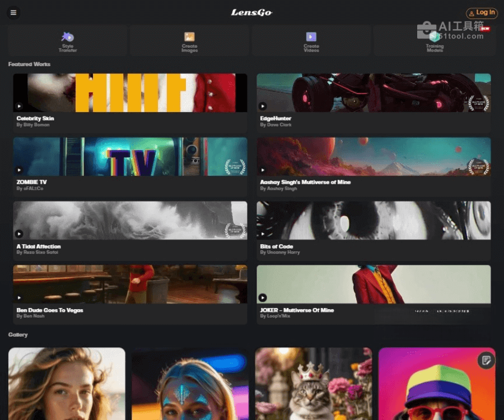Play the ZOMBIE TV video
Screen dimensions: 504x420
click(x=19, y=170)
